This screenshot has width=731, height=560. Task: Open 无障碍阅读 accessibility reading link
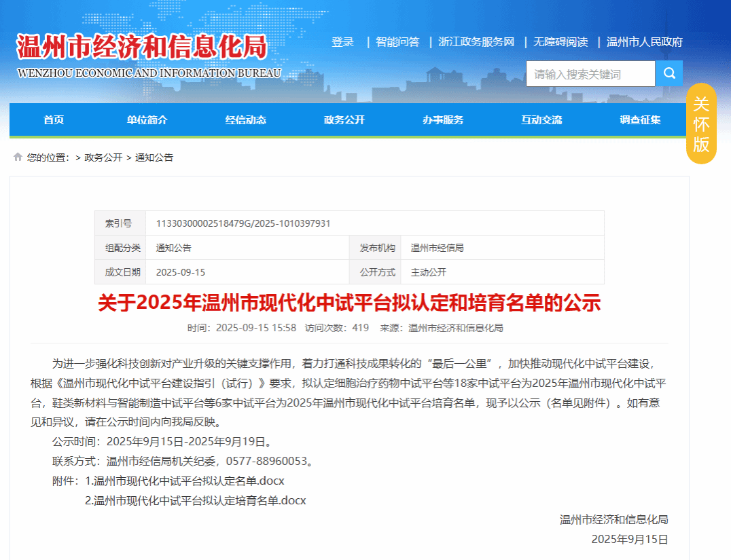560,42
